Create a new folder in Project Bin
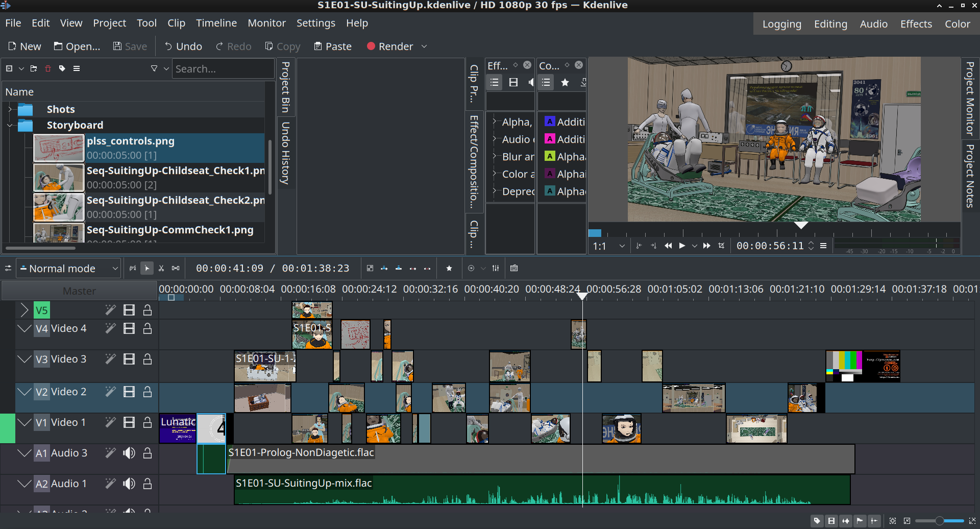This screenshot has width=980, height=529. pos(34,68)
